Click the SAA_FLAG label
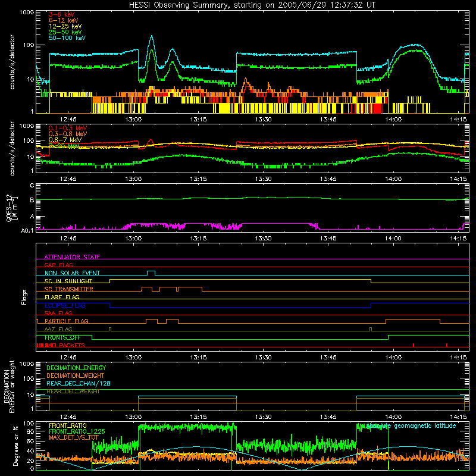Viewport: 476px width, 476px height. (58, 313)
